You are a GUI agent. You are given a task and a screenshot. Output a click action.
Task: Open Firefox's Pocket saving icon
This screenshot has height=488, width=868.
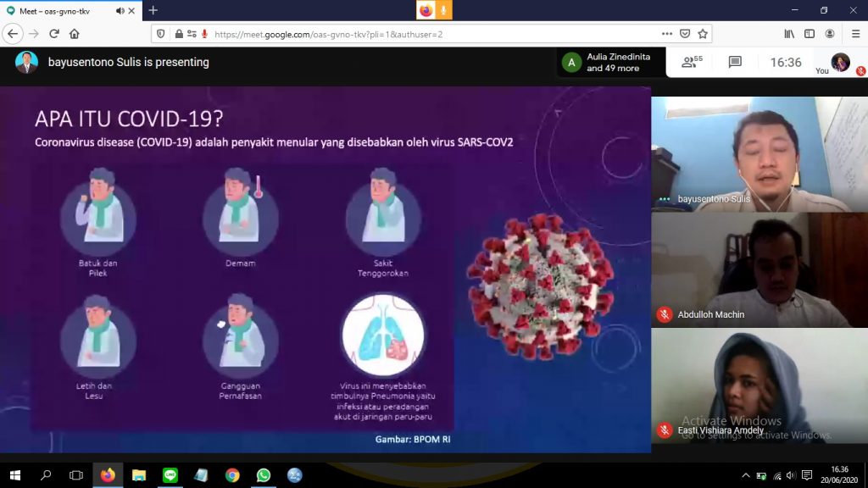684,33
